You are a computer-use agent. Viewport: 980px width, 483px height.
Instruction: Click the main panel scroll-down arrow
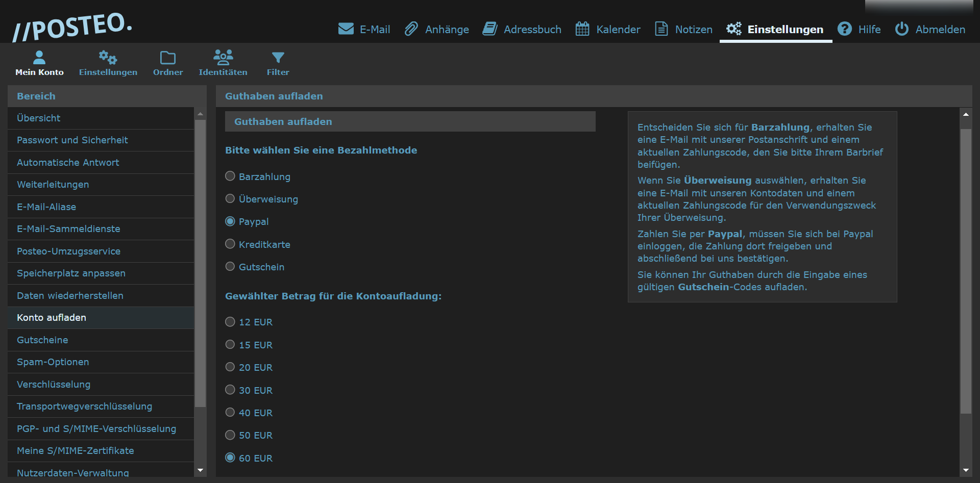point(966,470)
